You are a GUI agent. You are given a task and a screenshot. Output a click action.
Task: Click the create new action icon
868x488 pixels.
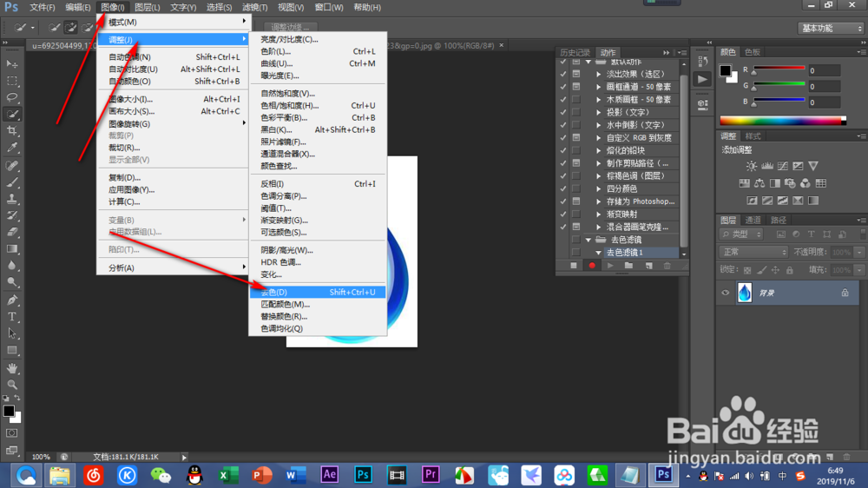pos(648,266)
